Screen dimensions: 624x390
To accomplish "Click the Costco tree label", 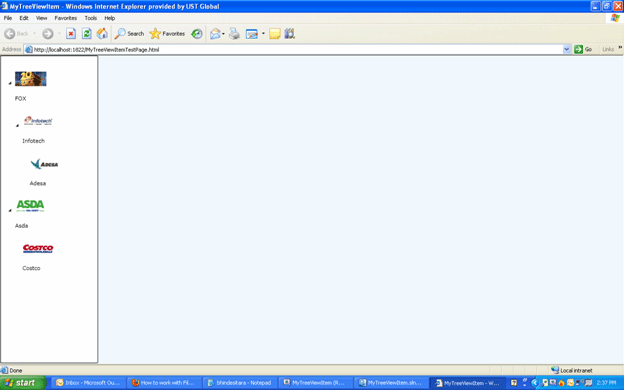I will click(31, 268).
